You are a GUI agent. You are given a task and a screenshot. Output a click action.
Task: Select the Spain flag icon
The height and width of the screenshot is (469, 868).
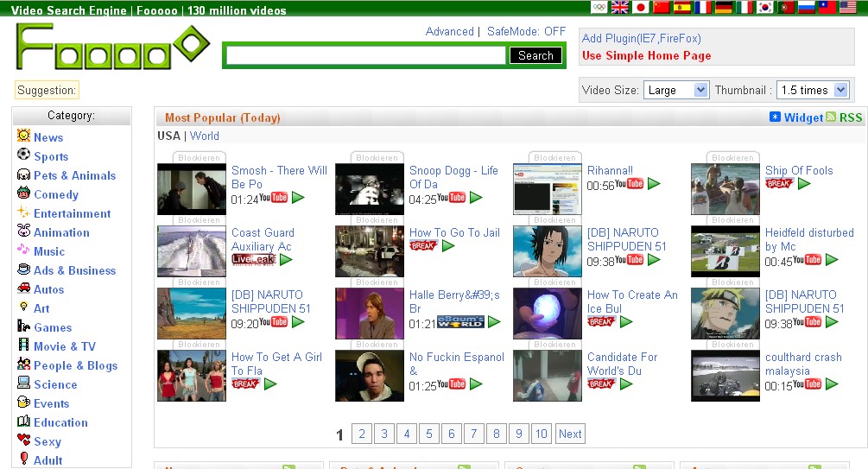coord(682,7)
